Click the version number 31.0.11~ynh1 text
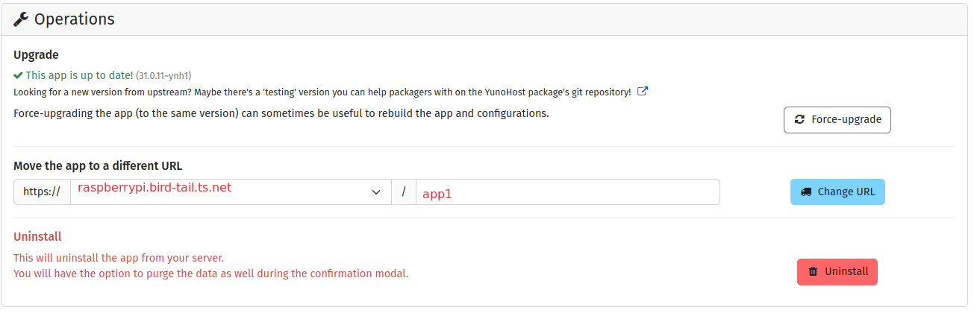The width and height of the screenshot is (980, 313). 163,76
